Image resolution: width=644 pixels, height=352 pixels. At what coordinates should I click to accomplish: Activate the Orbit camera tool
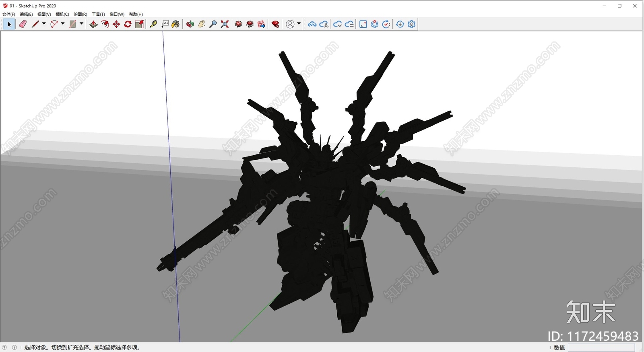[x=190, y=24]
